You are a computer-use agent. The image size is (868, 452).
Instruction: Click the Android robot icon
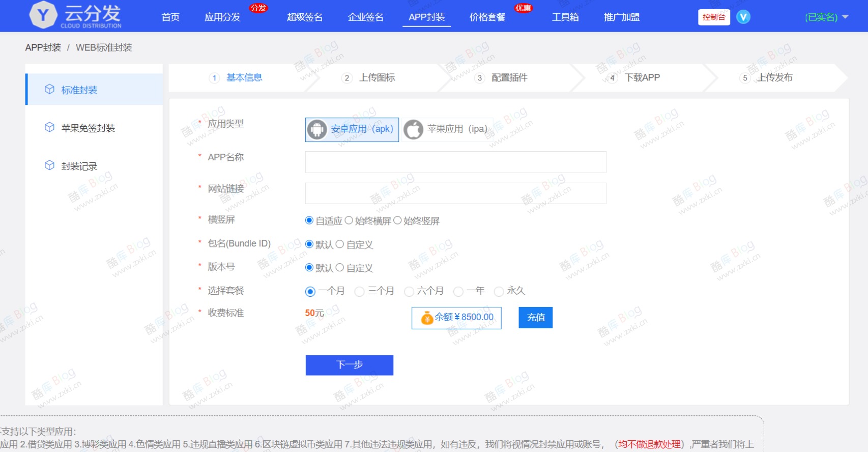317,129
